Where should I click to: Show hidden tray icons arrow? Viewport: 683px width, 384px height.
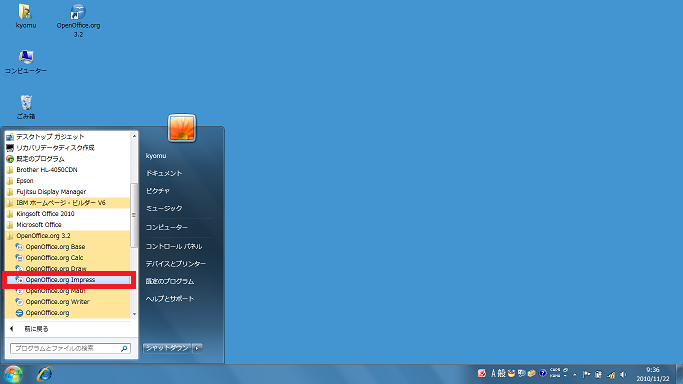point(575,374)
